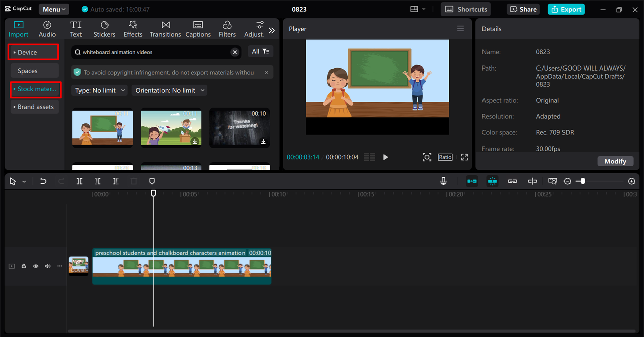Image resolution: width=644 pixels, height=337 pixels.
Task: Toggle auto snapping
Action: [492, 181]
